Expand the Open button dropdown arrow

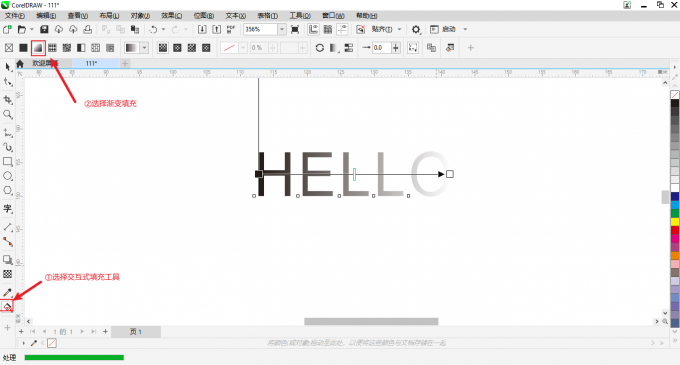[32, 29]
